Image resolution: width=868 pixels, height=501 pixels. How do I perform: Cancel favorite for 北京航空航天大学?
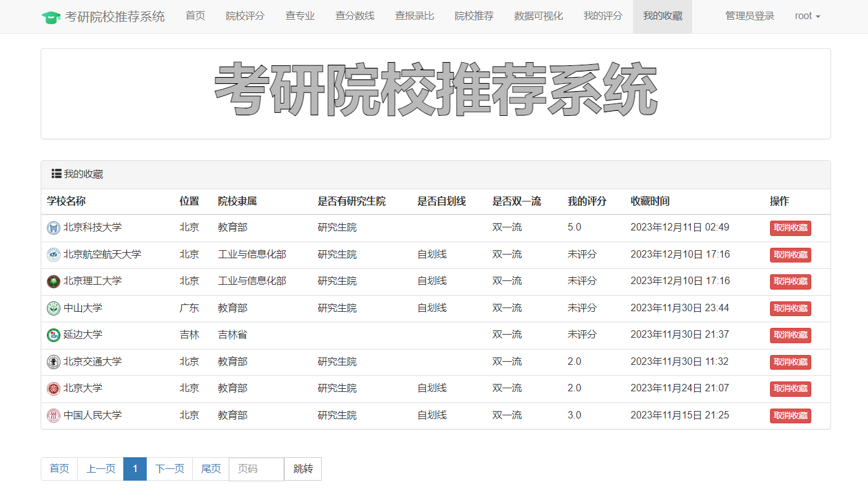click(790, 255)
